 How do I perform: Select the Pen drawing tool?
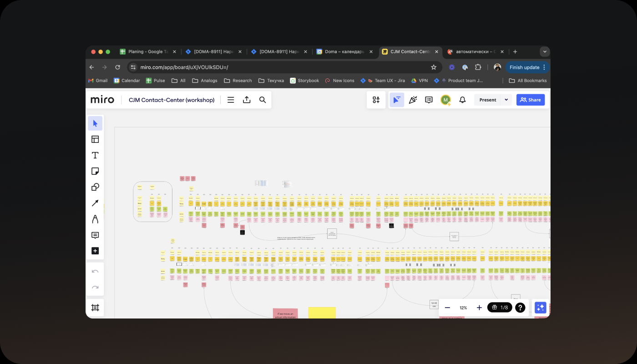(95, 219)
